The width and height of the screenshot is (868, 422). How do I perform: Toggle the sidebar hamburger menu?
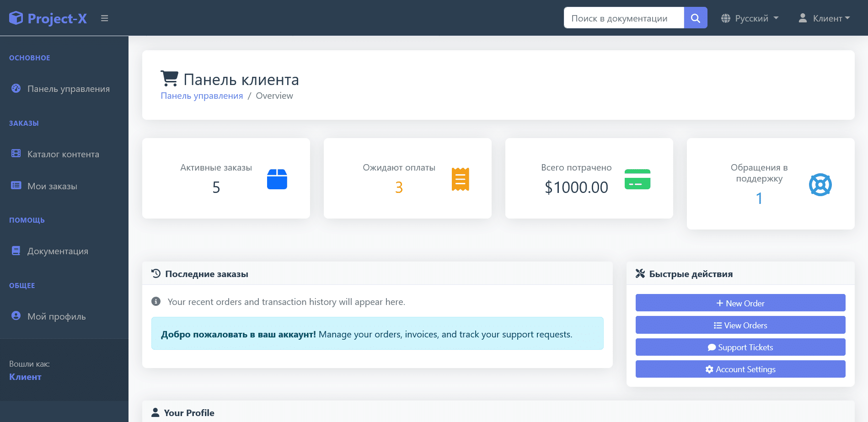coord(105,18)
